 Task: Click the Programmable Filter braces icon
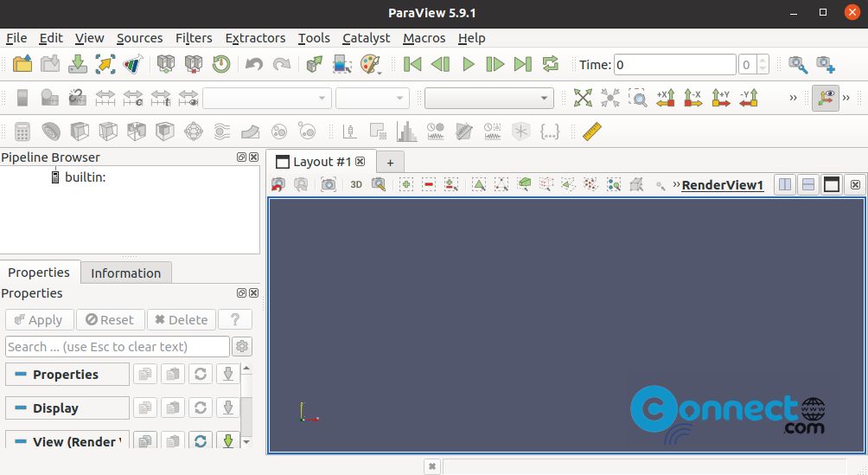pos(550,132)
